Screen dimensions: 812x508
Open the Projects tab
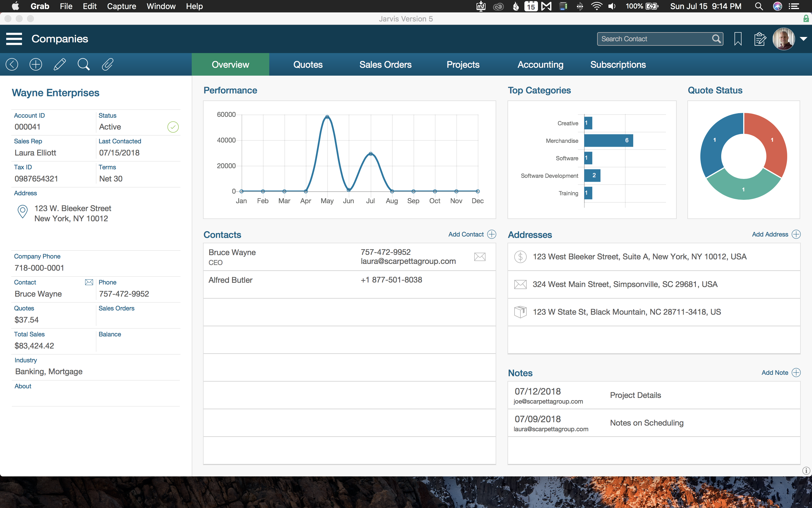(463, 65)
